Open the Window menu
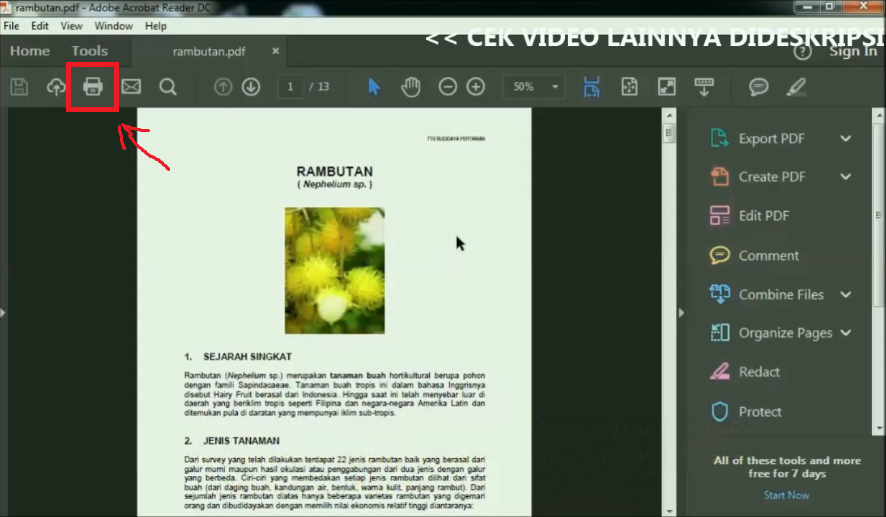 pos(114,26)
